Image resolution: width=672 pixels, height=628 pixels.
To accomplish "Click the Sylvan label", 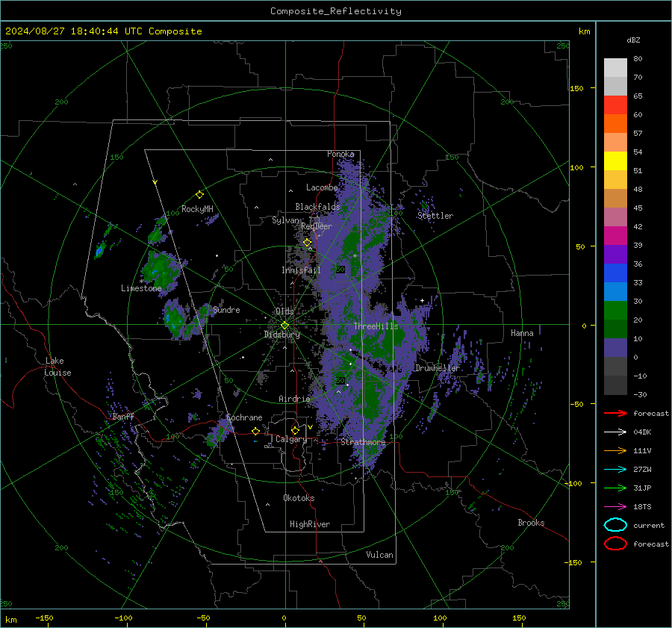I will (285, 220).
